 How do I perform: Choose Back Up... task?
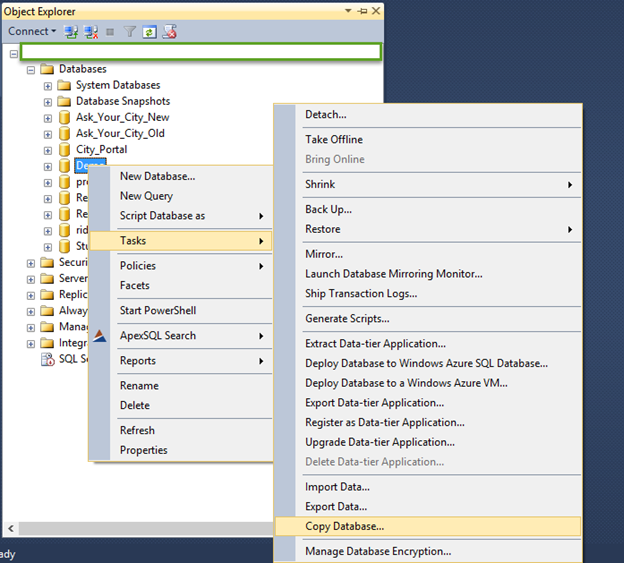click(428, 210)
